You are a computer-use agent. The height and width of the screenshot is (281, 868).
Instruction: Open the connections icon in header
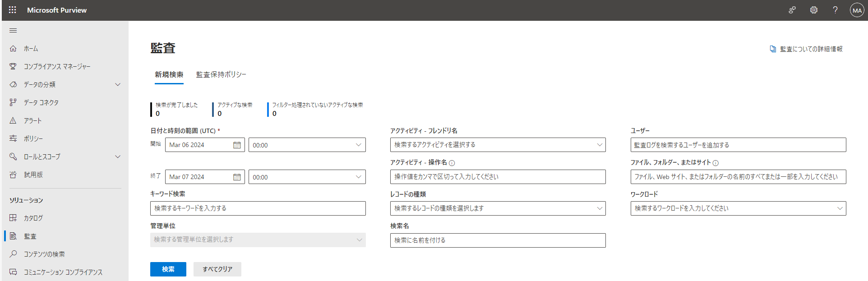coord(792,10)
